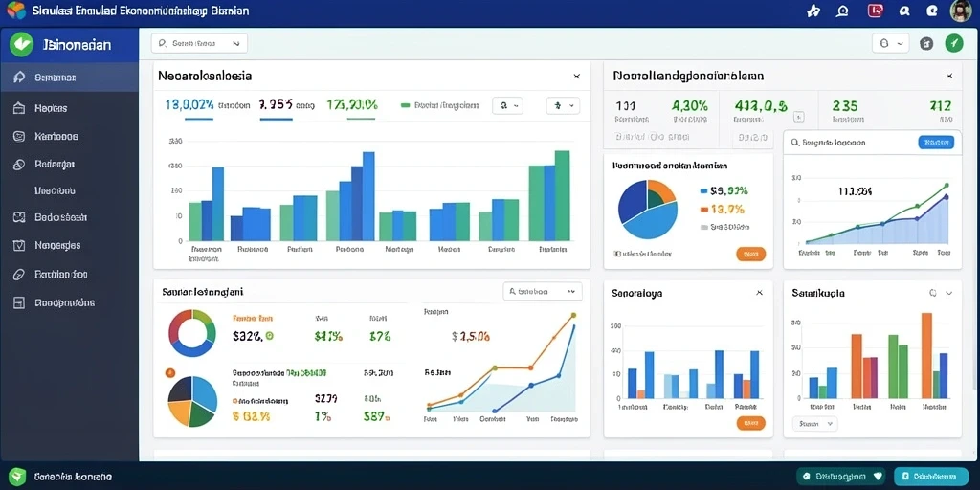980x490 pixels.
Task: Click the green checkmark logo in sidebar
Action: point(21,44)
